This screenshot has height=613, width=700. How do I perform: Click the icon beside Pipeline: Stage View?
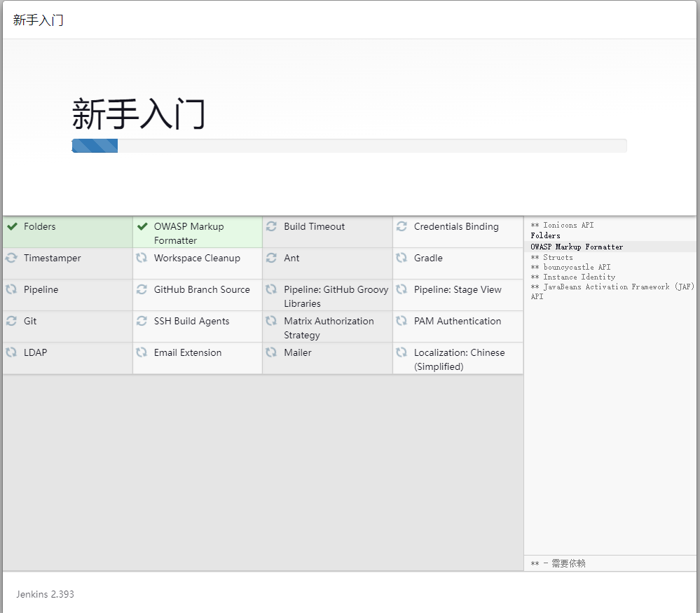[402, 289]
